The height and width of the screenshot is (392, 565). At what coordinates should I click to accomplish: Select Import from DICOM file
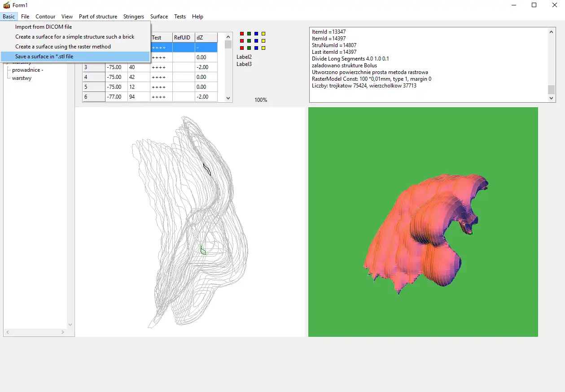pos(44,27)
